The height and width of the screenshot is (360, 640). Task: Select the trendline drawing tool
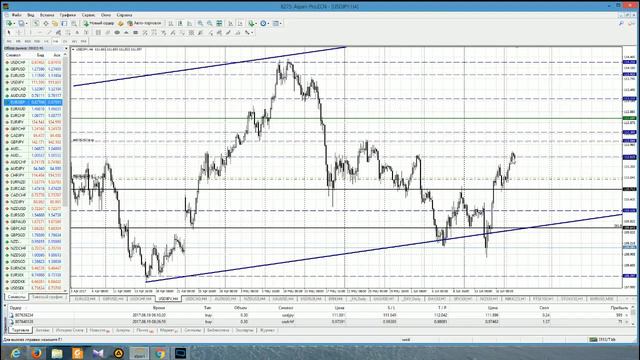[49, 33]
